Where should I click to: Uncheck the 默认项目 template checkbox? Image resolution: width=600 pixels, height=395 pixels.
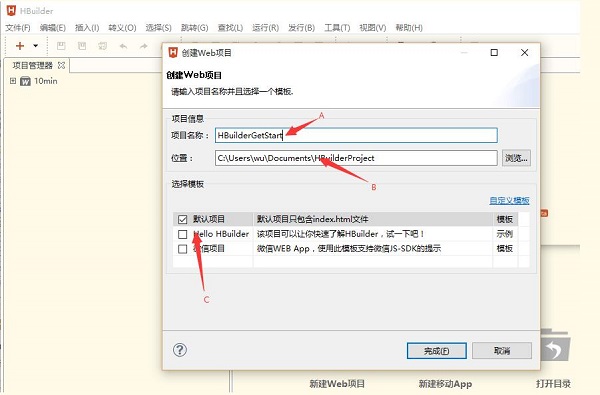[183, 219]
